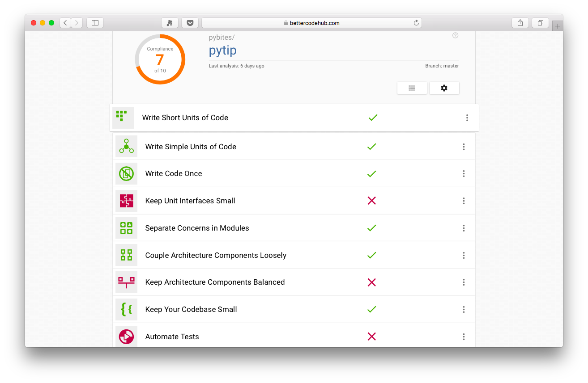Open the more menu for Write Short Units of Code

[467, 118]
